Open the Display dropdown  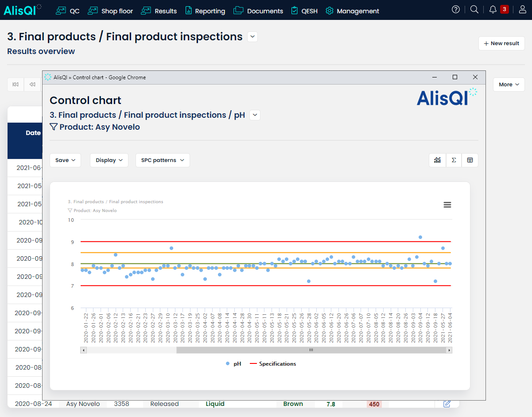109,160
